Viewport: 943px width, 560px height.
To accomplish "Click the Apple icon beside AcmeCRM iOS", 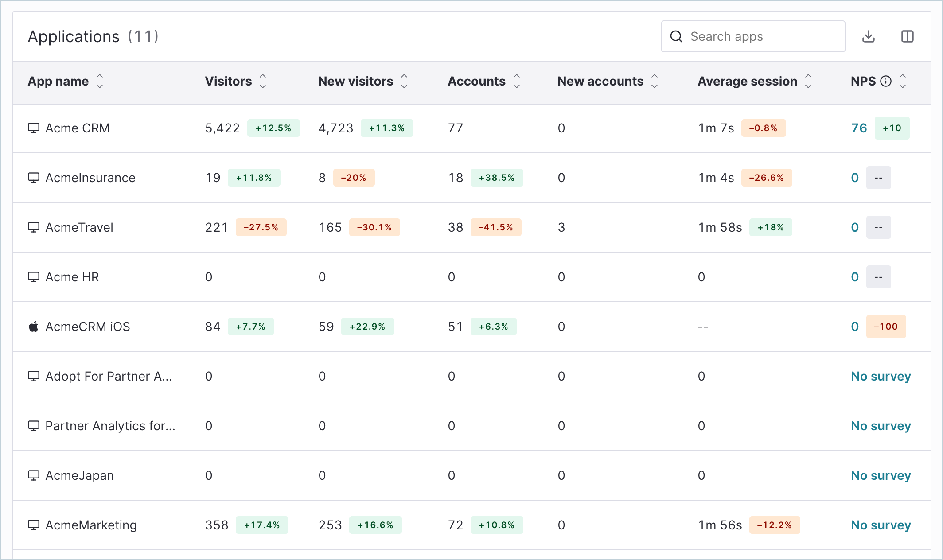I will click(x=34, y=327).
